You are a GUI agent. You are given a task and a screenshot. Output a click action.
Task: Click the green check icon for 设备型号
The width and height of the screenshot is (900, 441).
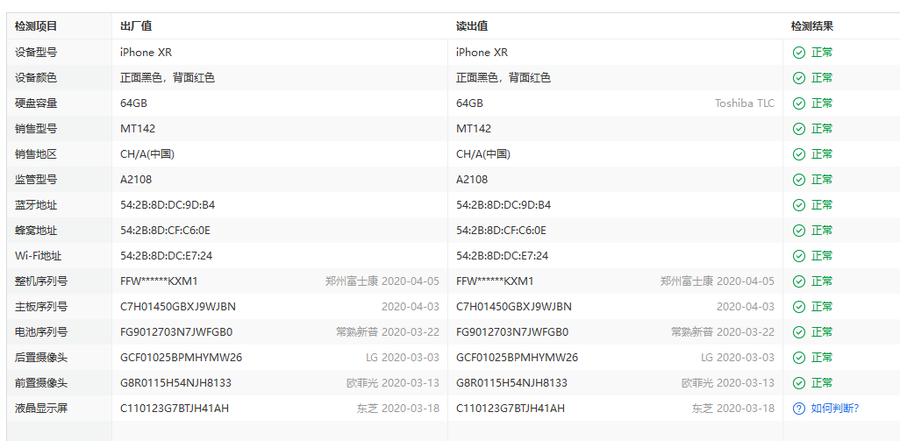tap(799, 53)
